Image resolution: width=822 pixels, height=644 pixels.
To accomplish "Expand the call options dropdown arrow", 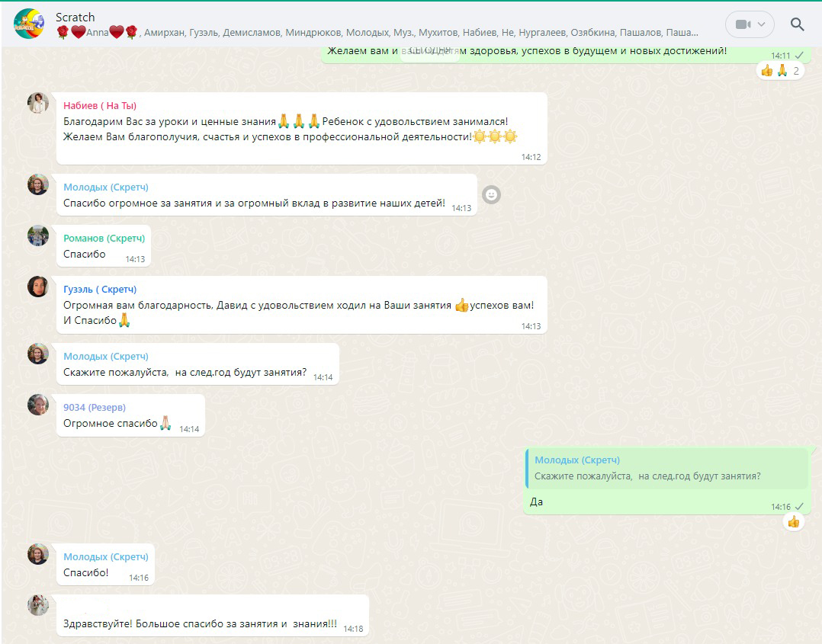I will click(762, 24).
